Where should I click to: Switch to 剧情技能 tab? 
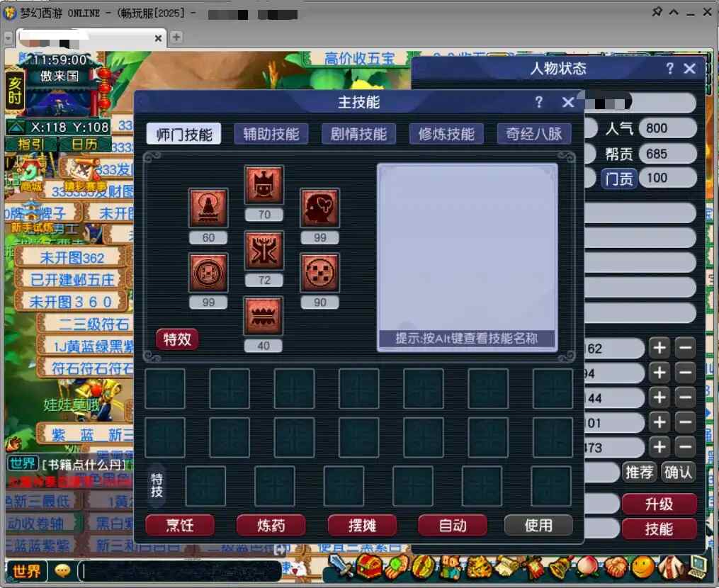coord(358,134)
